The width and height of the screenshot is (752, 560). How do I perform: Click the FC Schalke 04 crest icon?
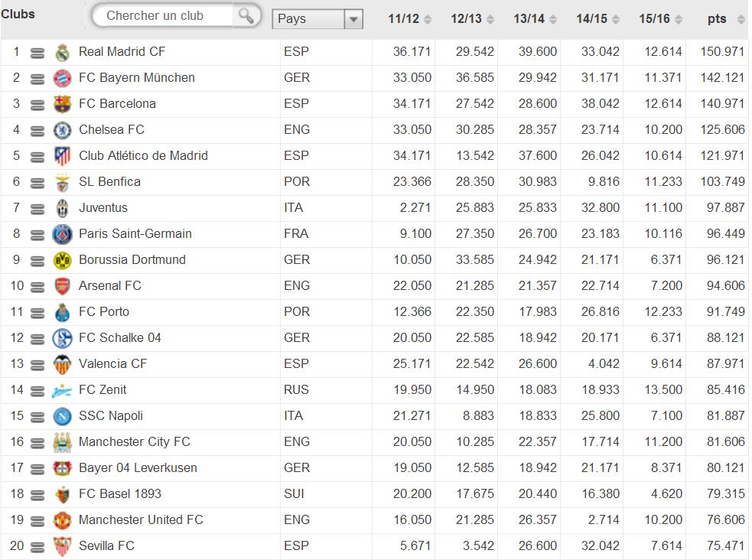point(62,338)
